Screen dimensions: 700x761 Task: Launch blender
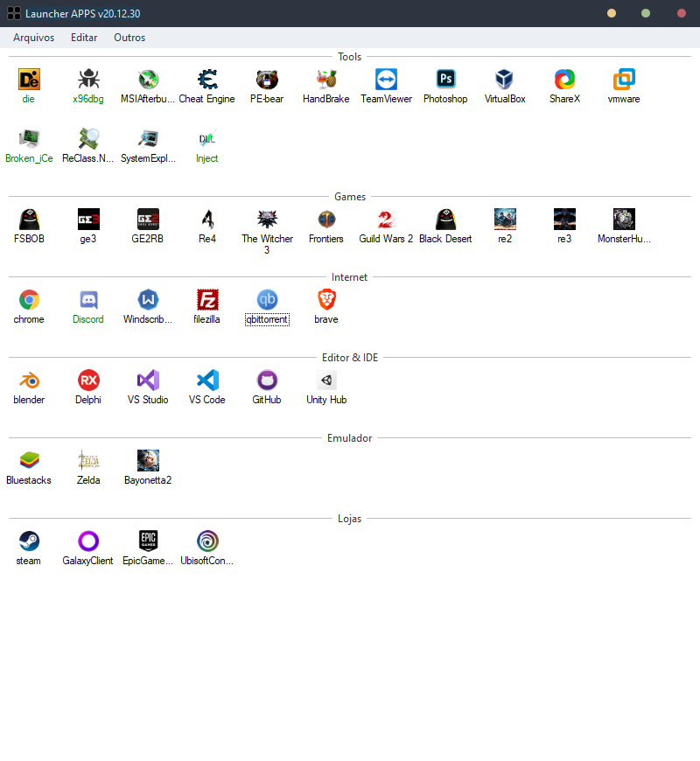click(29, 380)
